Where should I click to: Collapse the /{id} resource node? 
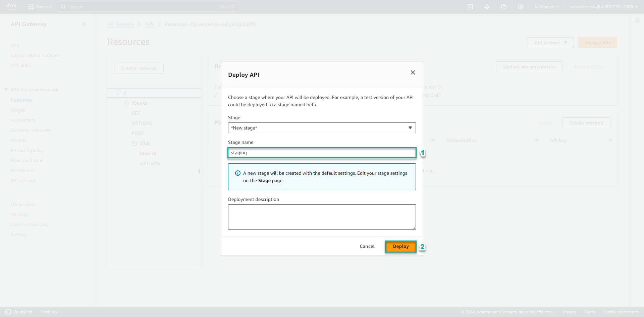click(x=134, y=143)
